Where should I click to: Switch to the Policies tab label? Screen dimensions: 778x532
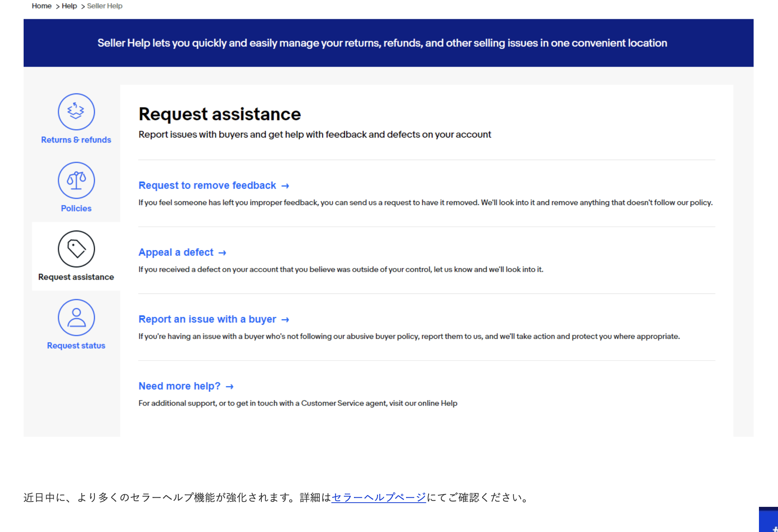click(x=76, y=208)
